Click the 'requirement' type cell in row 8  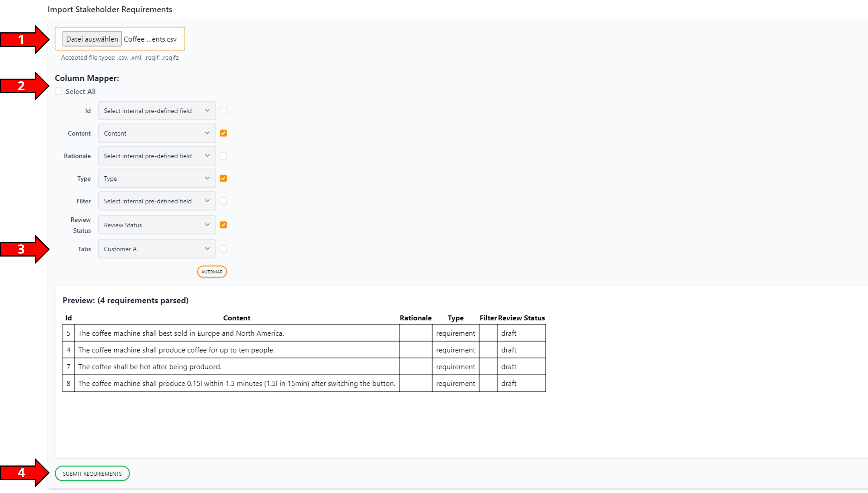(455, 383)
